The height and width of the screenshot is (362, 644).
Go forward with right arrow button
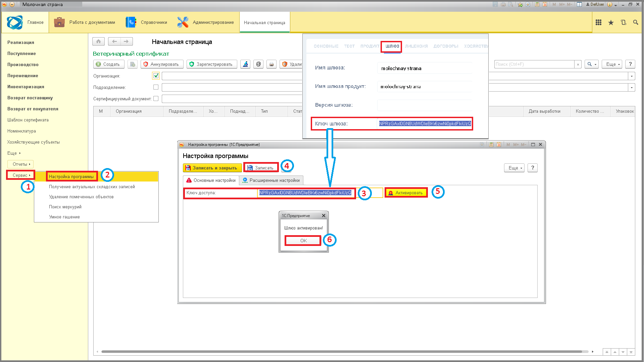127,41
